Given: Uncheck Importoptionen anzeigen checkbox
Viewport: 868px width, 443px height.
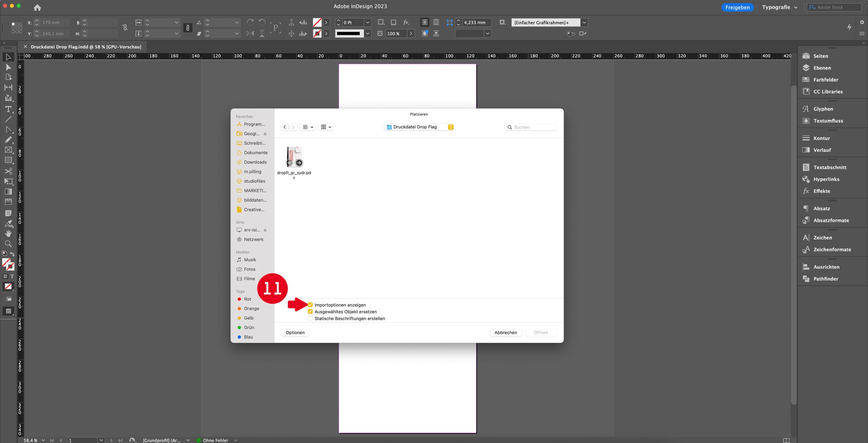Looking at the screenshot, I should click(x=310, y=305).
